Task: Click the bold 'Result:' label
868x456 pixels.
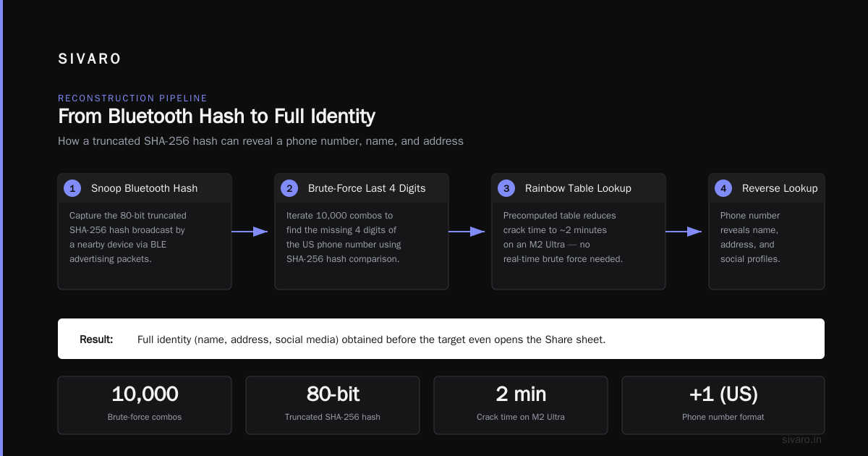Action: [96, 339]
